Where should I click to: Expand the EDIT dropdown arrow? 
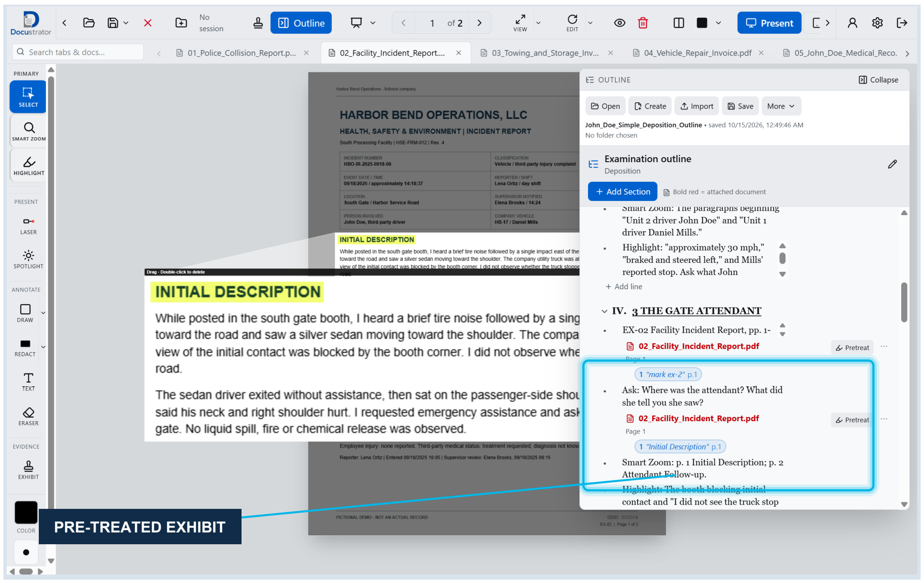pyautogui.click(x=590, y=23)
